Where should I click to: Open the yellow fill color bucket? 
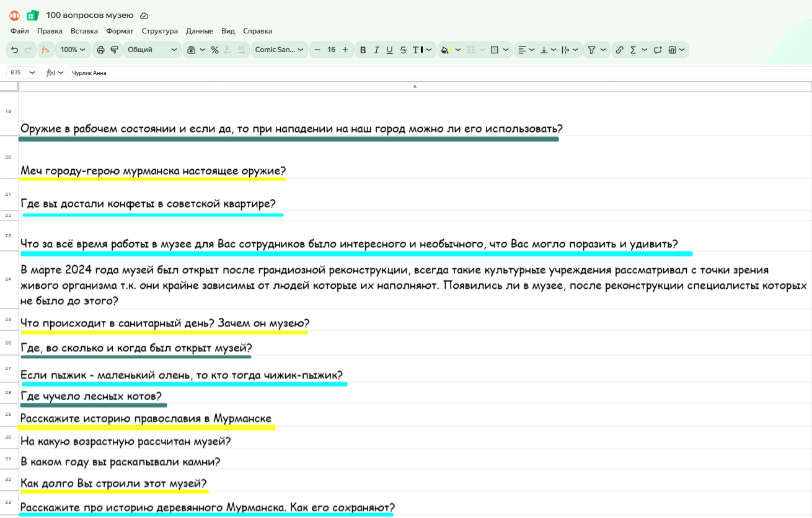pos(445,50)
